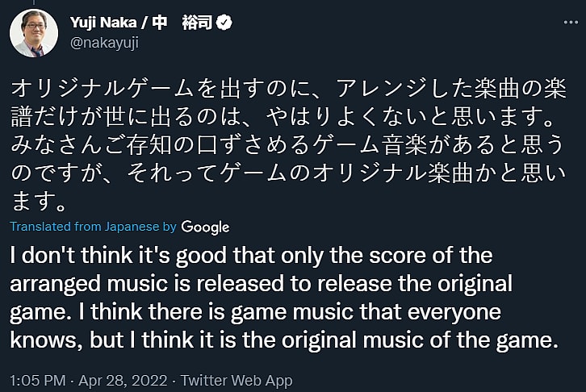
Task: Click English line starting "knows, but I think"
Action: (284, 340)
